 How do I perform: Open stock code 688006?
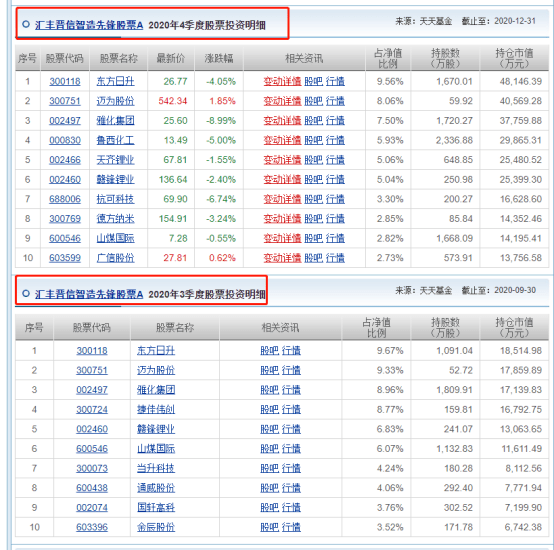(x=65, y=199)
